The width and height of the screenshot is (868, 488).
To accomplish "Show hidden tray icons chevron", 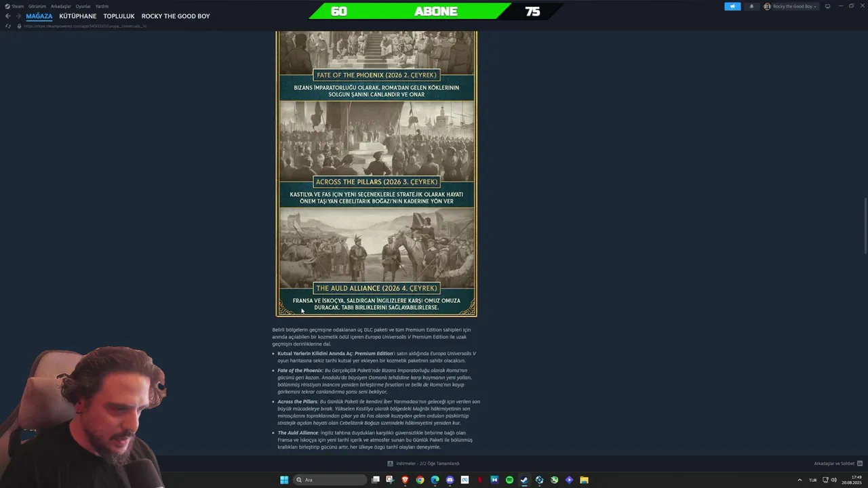I will pyautogui.click(x=800, y=480).
